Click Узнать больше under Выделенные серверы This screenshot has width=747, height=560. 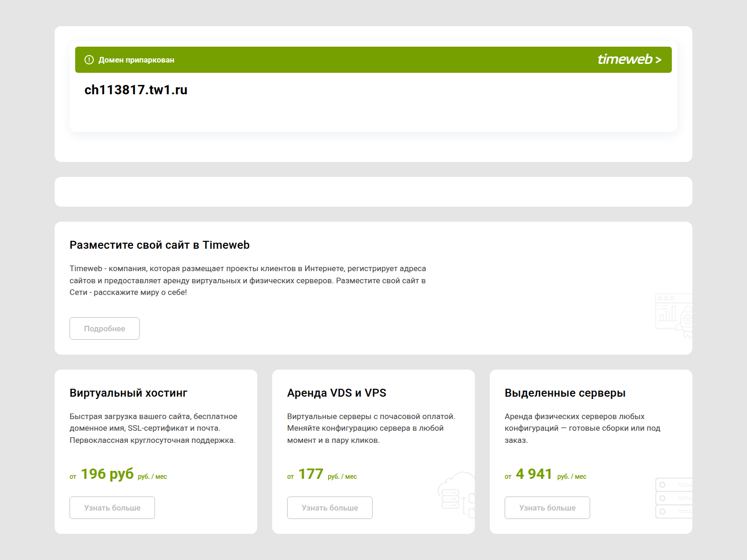[547, 508]
